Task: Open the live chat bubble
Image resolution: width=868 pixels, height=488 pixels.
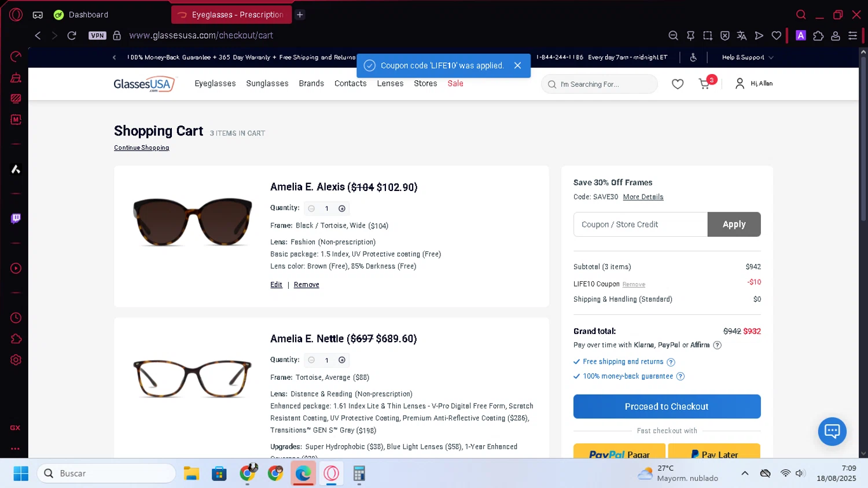Action: [x=832, y=431]
